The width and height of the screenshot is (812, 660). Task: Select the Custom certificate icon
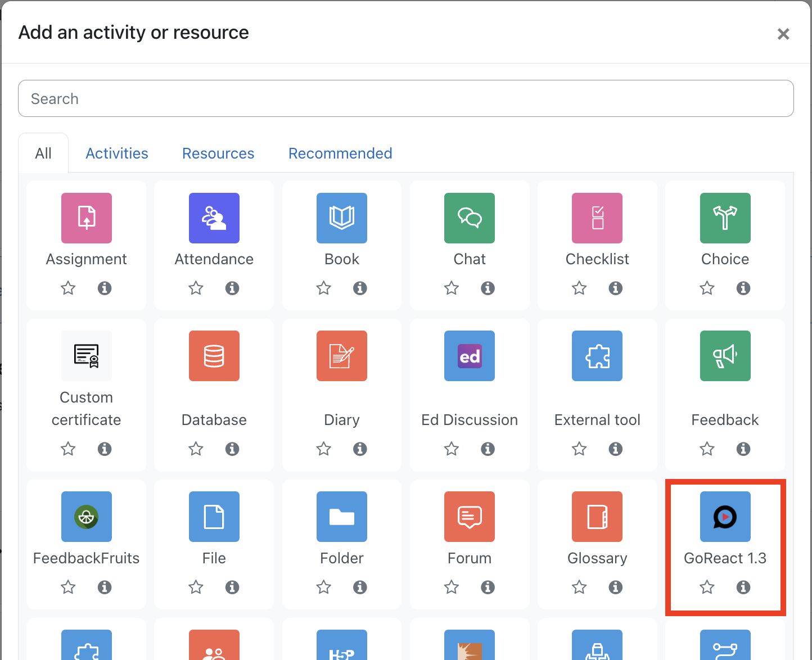[86, 356]
